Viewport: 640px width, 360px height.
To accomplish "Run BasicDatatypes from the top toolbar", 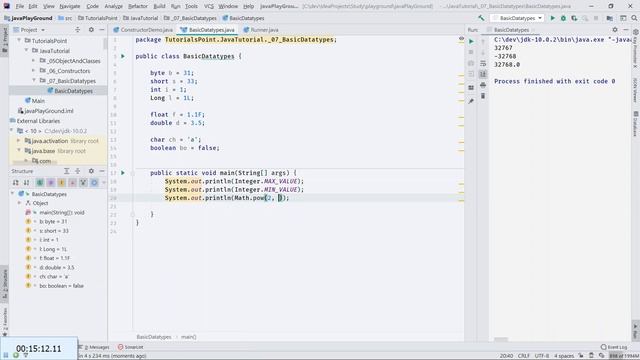I will (x=553, y=18).
